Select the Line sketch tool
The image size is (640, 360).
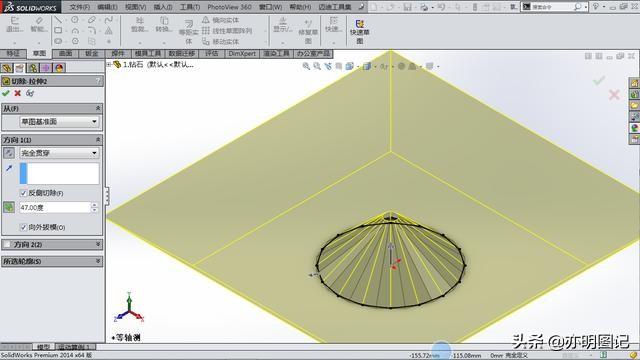pos(58,20)
